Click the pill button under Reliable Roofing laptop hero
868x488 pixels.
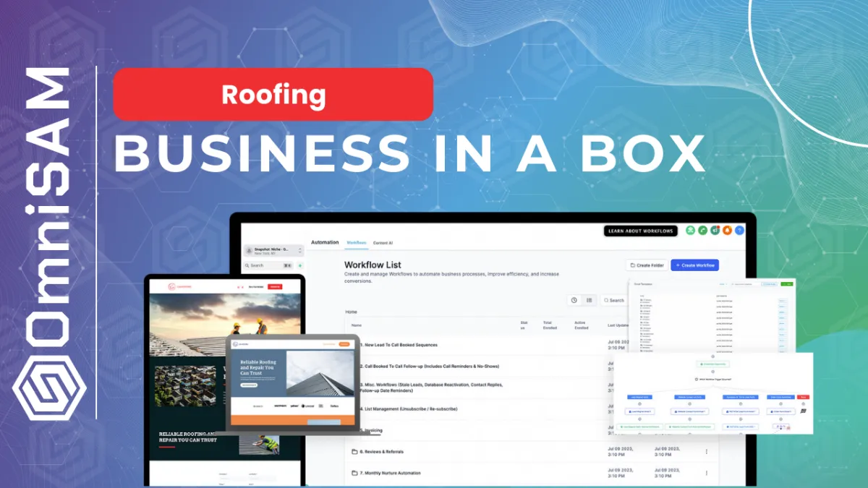pos(248,385)
